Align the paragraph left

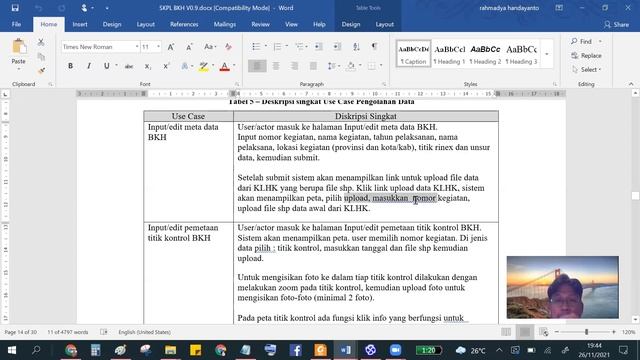point(257,66)
